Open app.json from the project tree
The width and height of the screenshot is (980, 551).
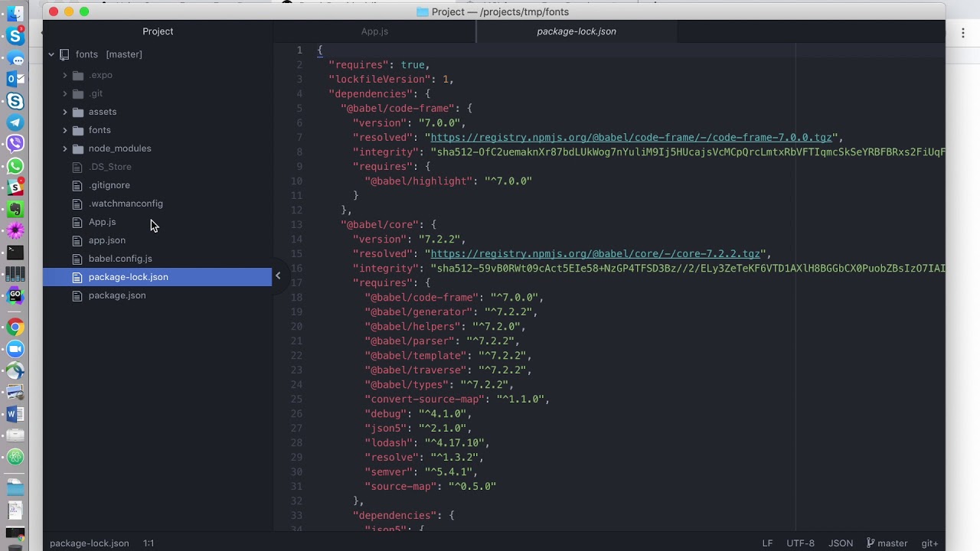point(107,240)
